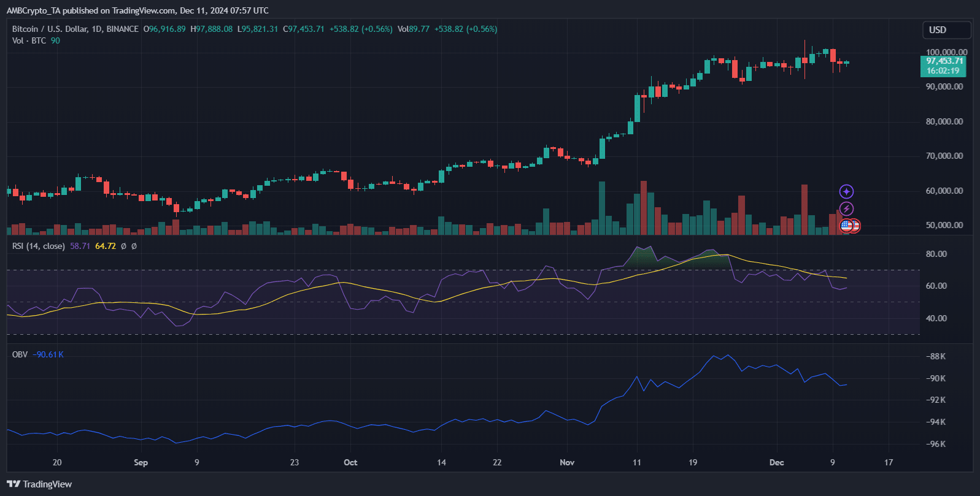Click the 23 date label on time axis

[295, 462]
